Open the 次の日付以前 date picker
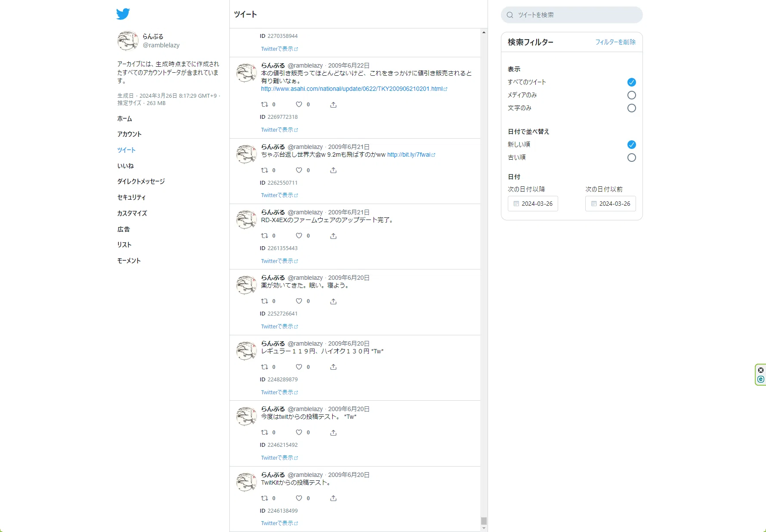The width and height of the screenshot is (766, 532). coord(610,204)
